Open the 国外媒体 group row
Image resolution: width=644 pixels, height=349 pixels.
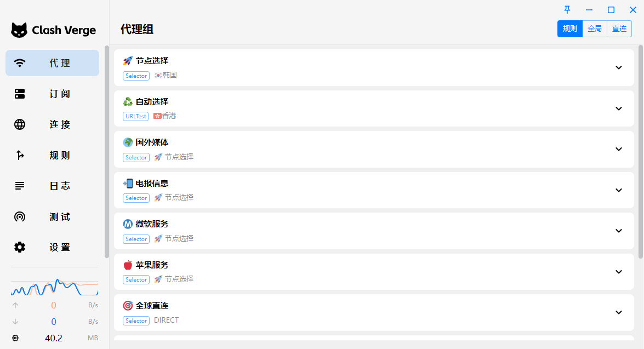pyautogui.click(x=374, y=149)
